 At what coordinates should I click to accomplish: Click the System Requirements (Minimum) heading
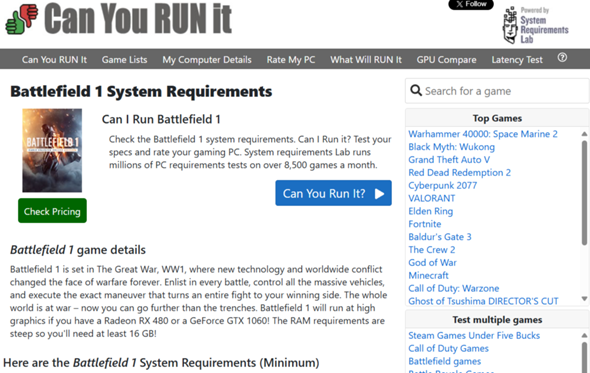(161, 363)
